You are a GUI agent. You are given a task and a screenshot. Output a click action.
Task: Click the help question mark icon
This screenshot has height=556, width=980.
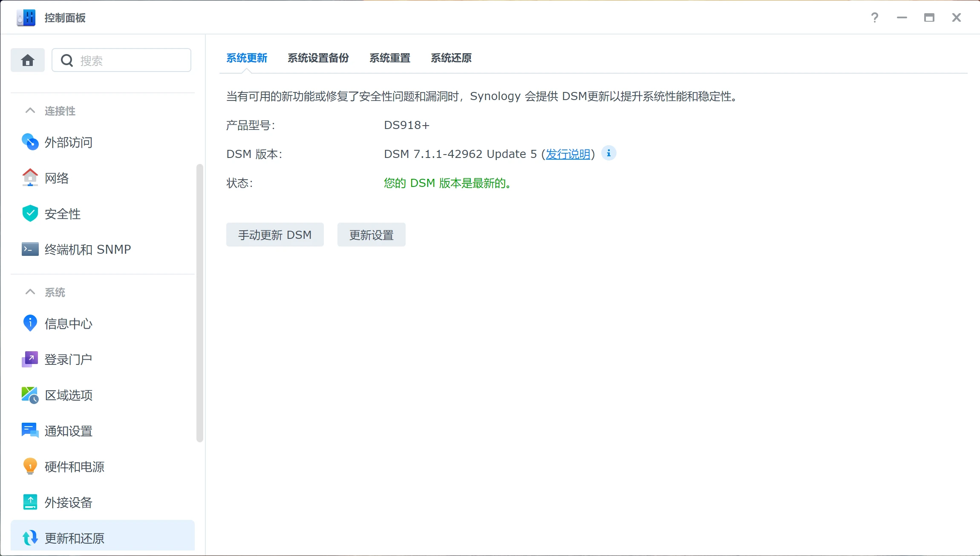[x=875, y=17]
